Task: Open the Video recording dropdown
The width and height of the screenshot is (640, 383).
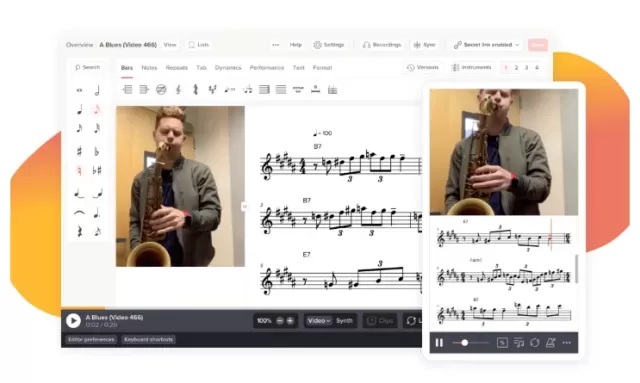Action: pyautogui.click(x=319, y=321)
